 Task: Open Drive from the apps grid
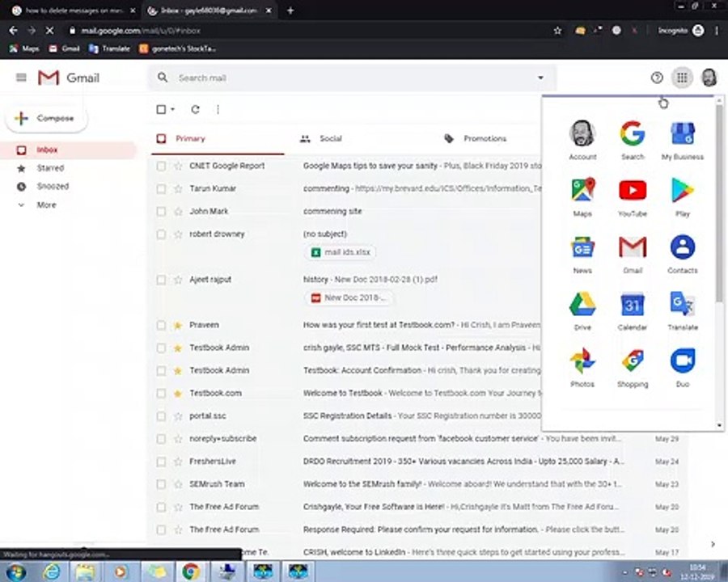[x=582, y=310]
